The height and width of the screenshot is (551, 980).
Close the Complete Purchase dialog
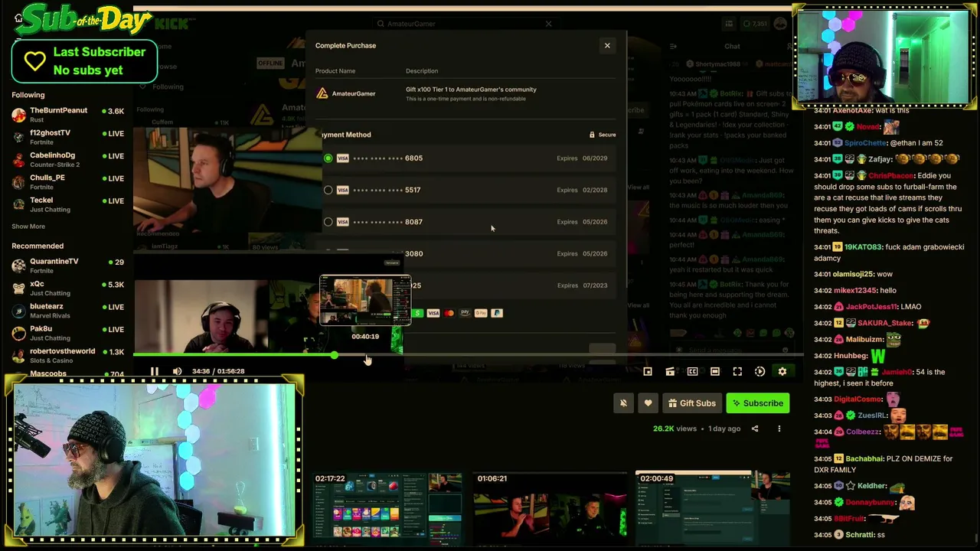pyautogui.click(x=607, y=45)
